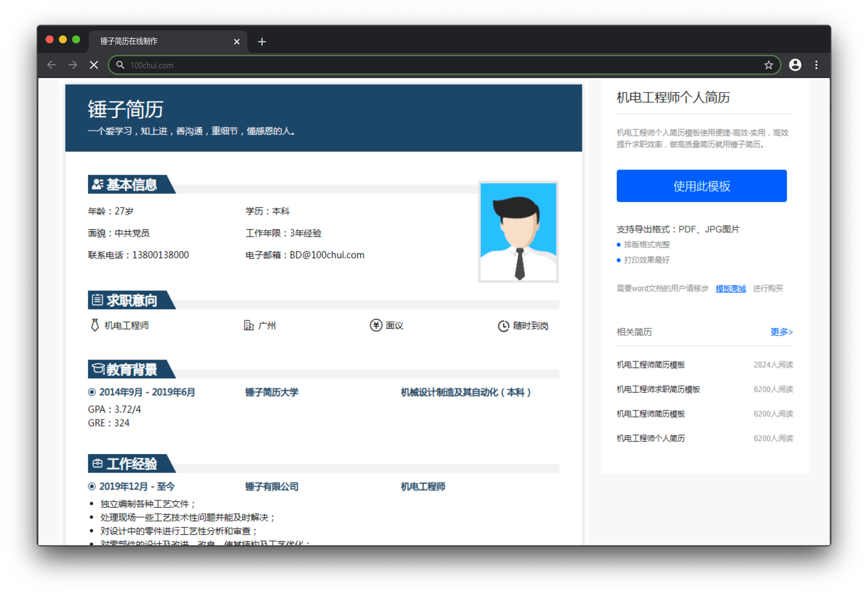Click the yen icon beside 面议

tap(376, 325)
